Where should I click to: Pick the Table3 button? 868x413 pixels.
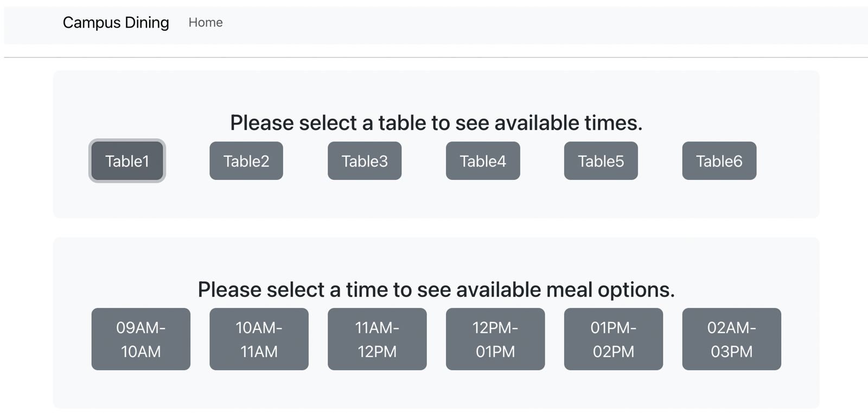tap(365, 161)
